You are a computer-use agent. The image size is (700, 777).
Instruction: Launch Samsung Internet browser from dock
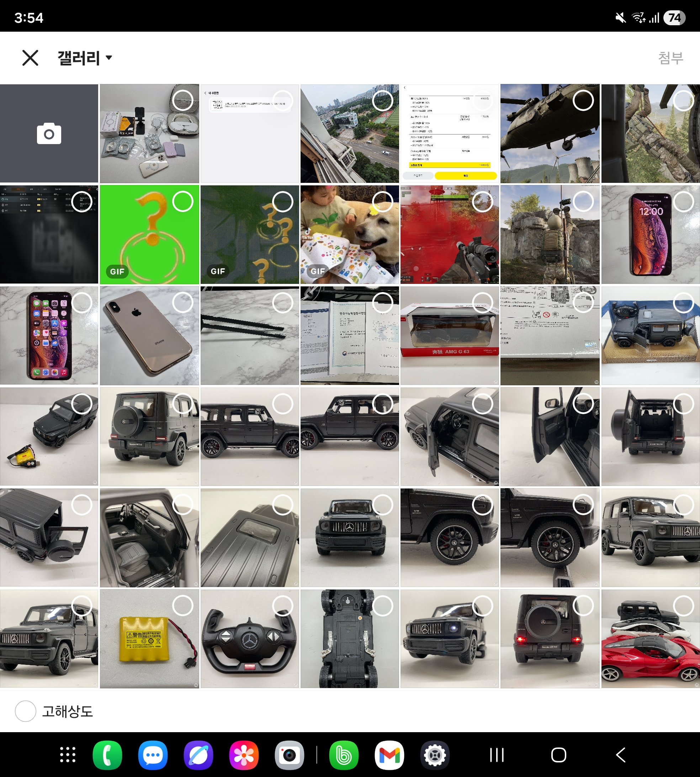[198, 755]
